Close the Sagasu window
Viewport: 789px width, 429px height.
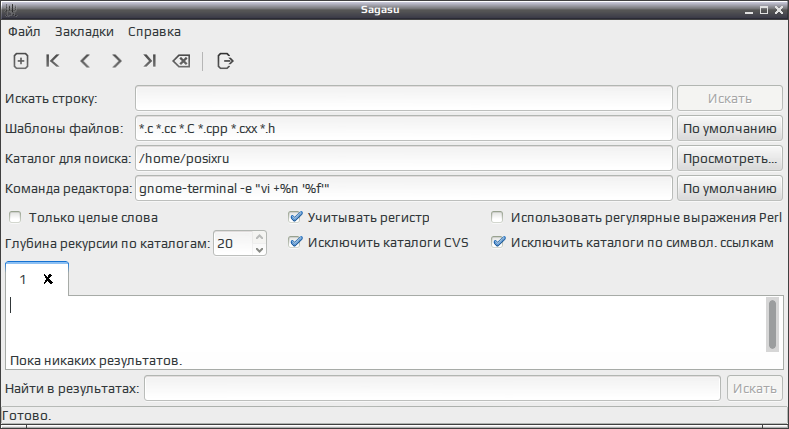[778, 10]
